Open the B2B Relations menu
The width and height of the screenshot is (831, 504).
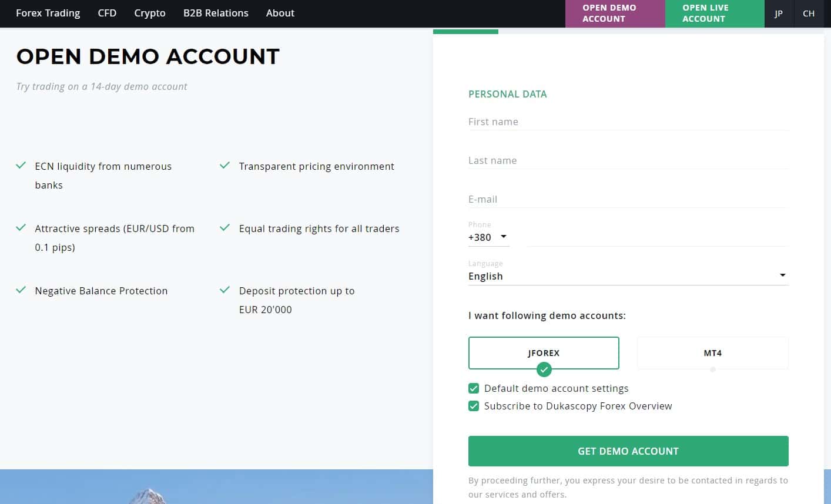tap(216, 13)
